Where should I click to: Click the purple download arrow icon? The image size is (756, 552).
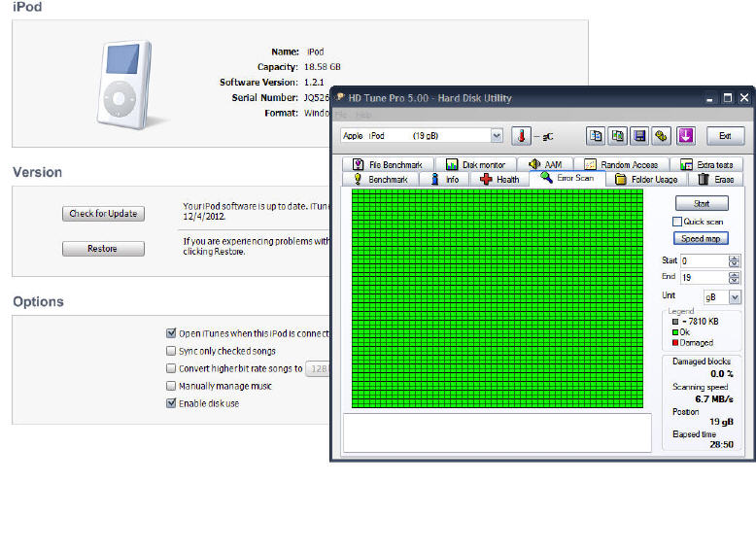(685, 136)
